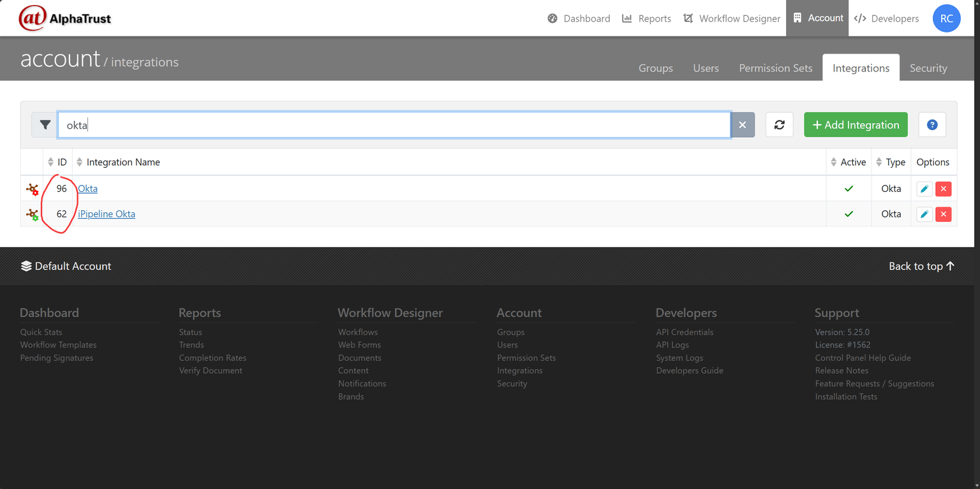Viewport: 980px width, 489px height.
Task: Open the Pending Signatures footer link
Action: pyautogui.click(x=56, y=358)
